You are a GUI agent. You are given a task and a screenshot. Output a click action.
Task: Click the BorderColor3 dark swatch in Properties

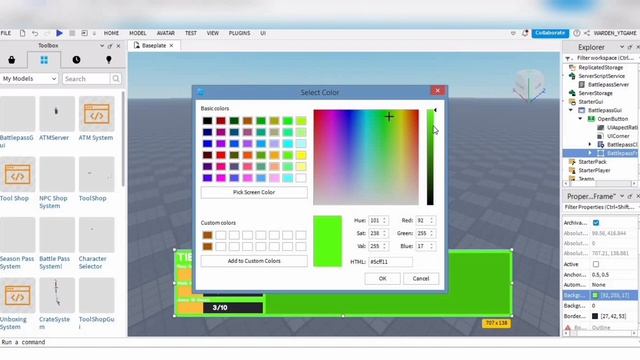tap(595, 316)
